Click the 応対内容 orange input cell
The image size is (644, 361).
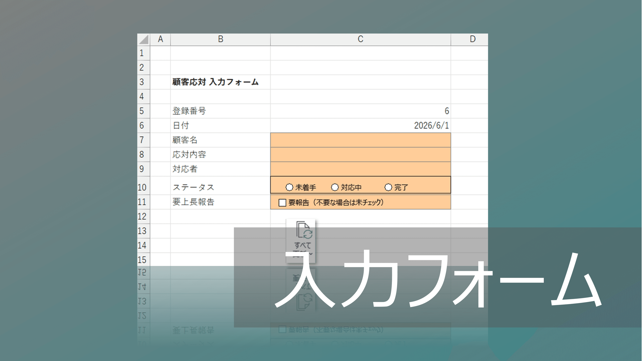[361, 154]
